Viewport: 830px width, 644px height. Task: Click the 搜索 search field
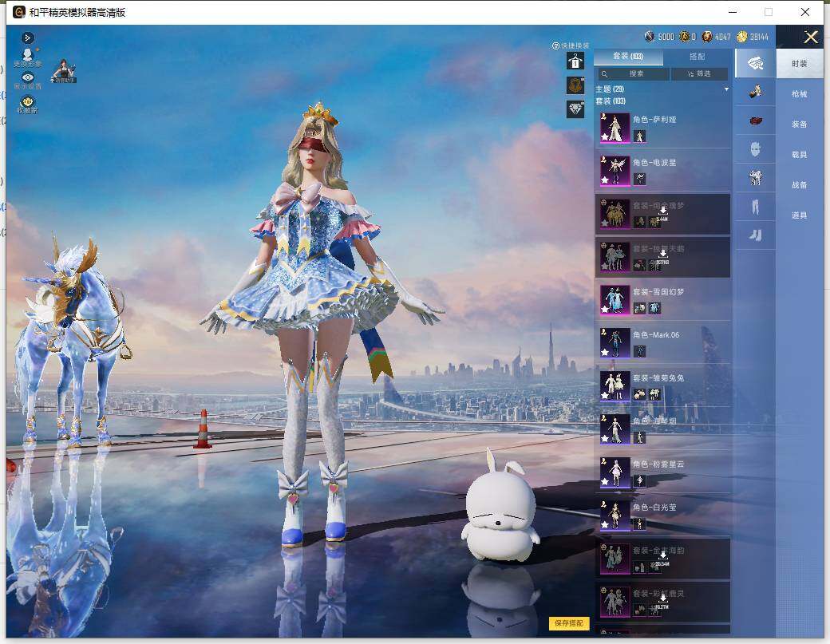(x=634, y=74)
